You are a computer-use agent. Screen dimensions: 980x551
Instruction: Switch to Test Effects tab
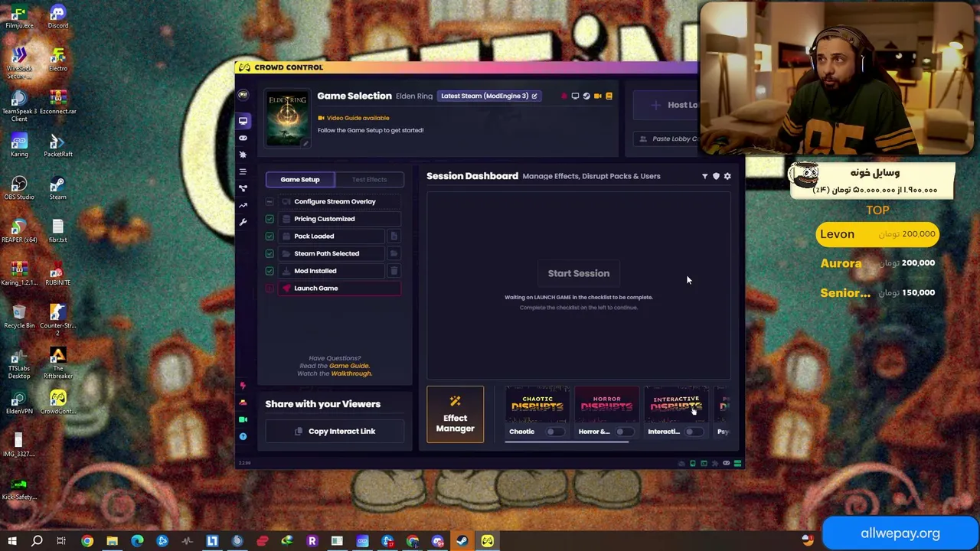[369, 179]
